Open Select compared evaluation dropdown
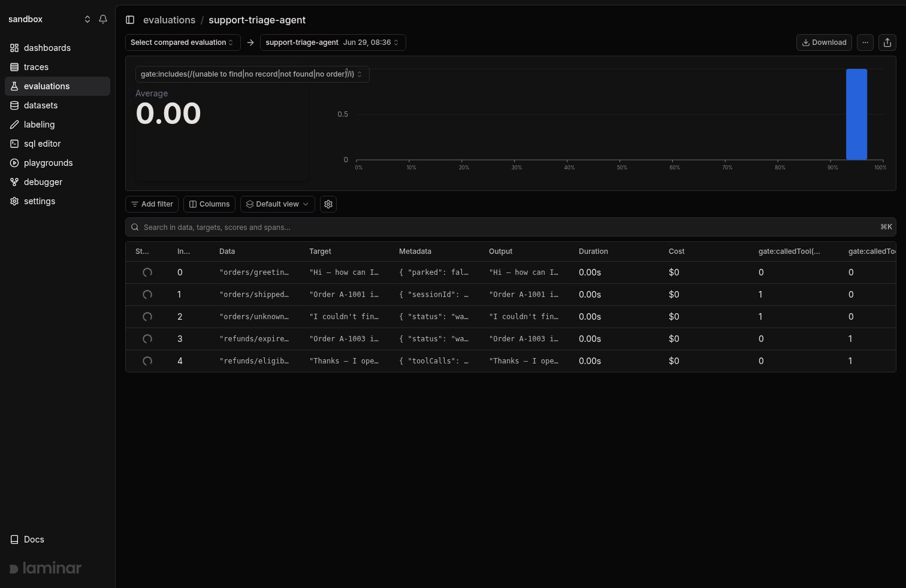 183,43
